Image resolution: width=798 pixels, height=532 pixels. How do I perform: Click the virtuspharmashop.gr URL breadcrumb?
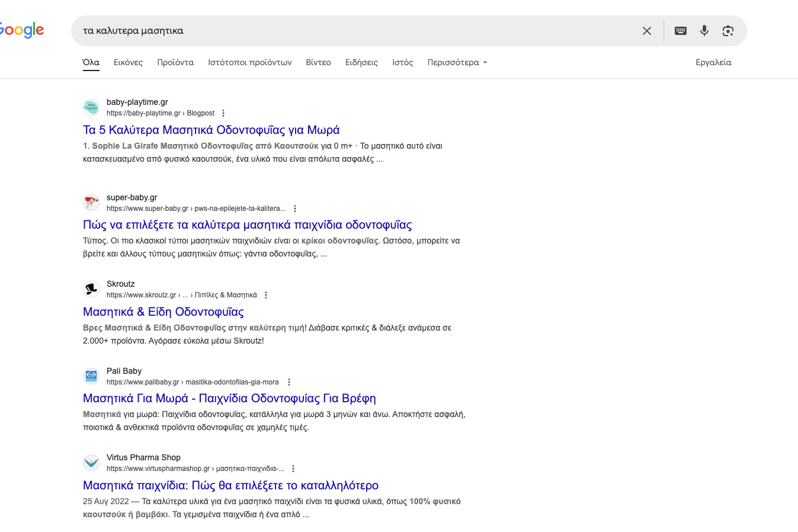click(x=196, y=469)
